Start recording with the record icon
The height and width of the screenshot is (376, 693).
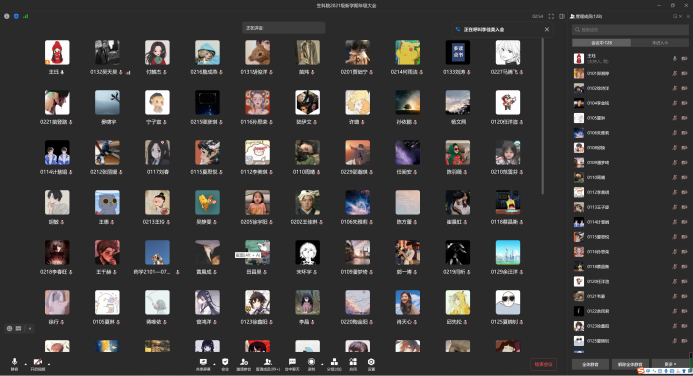[312, 364]
